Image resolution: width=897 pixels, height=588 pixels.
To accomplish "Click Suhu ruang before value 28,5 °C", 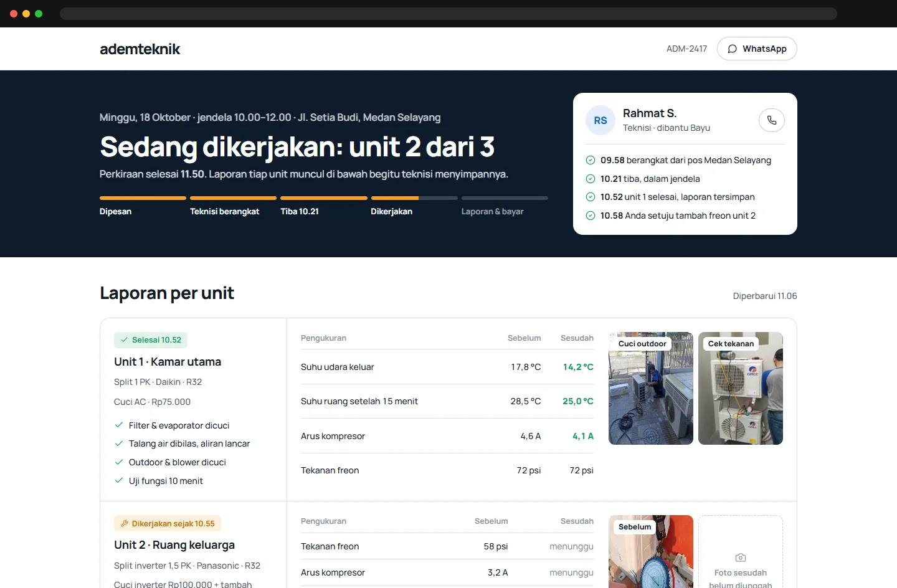I will 526,401.
